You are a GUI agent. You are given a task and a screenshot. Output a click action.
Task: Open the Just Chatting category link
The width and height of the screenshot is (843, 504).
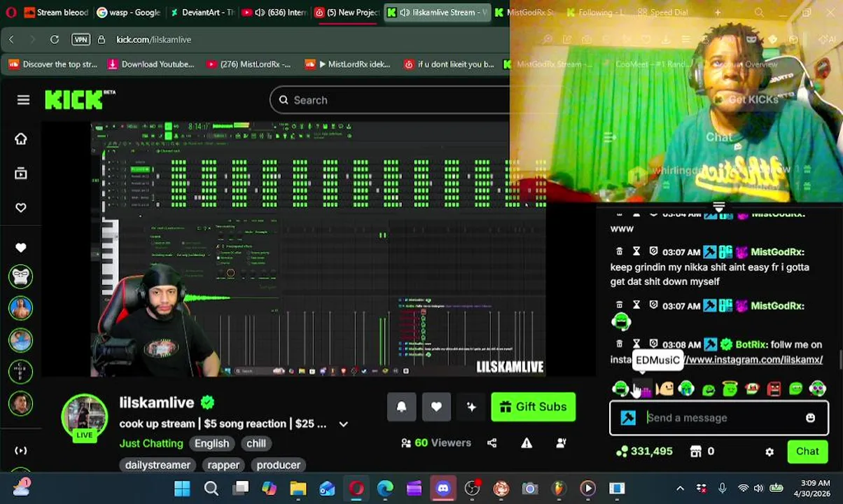[151, 443]
